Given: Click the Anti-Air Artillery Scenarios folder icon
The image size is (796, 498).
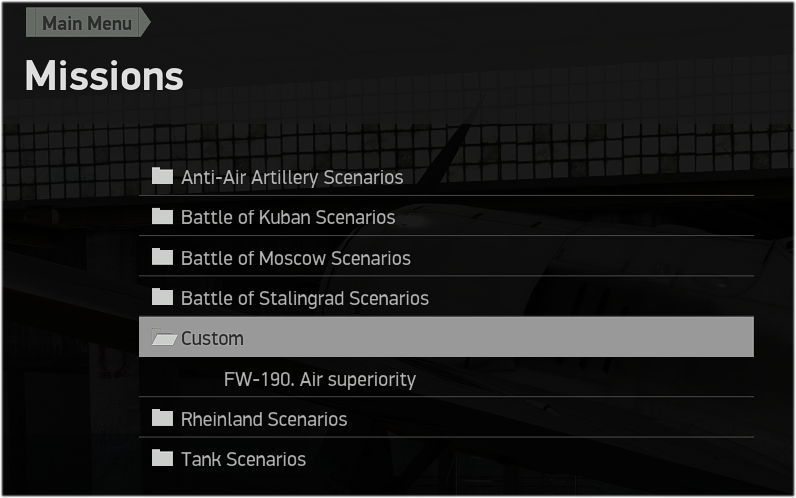Looking at the screenshot, I should pos(162,177).
